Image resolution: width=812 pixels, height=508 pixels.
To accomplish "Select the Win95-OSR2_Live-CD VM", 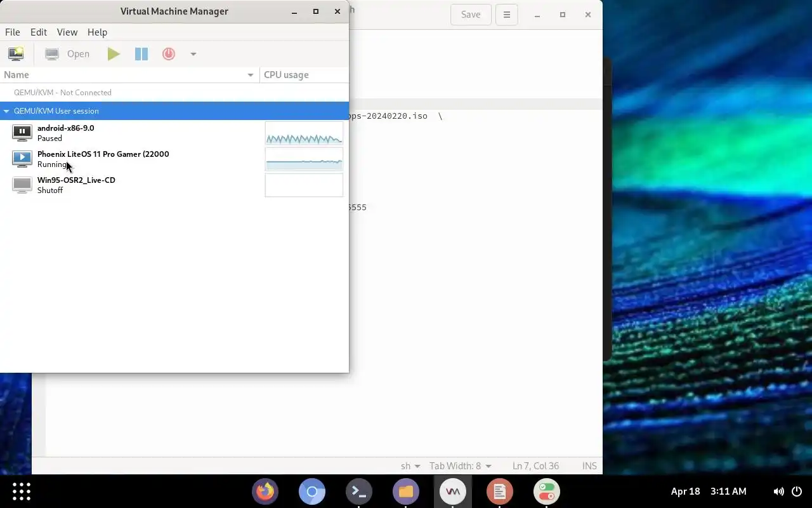I will coord(174,185).
